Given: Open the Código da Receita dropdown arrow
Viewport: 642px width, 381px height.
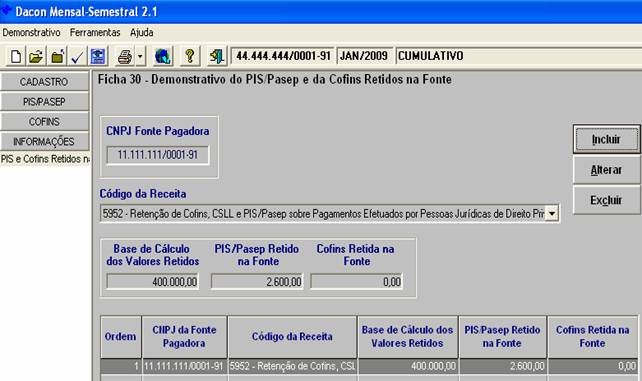Looking at the screenshot, I should tap(552, 214).
